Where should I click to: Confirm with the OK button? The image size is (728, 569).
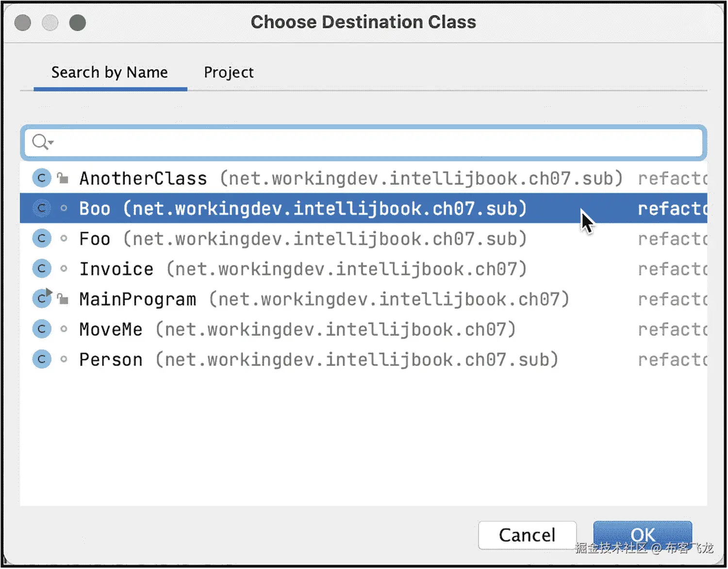(642, 535)
